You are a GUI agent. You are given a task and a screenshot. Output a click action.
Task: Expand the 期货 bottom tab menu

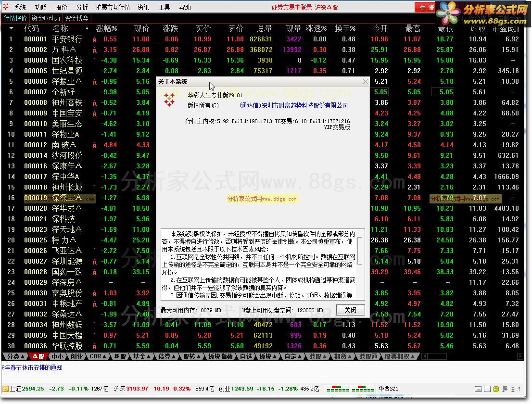(x=342, y=356)
